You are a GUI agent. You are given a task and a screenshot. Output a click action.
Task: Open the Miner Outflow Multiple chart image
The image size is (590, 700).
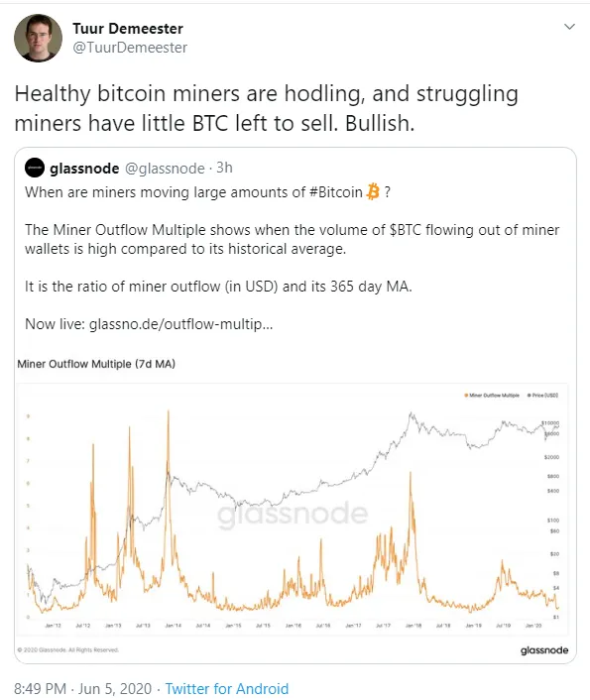tap(293, 509)
